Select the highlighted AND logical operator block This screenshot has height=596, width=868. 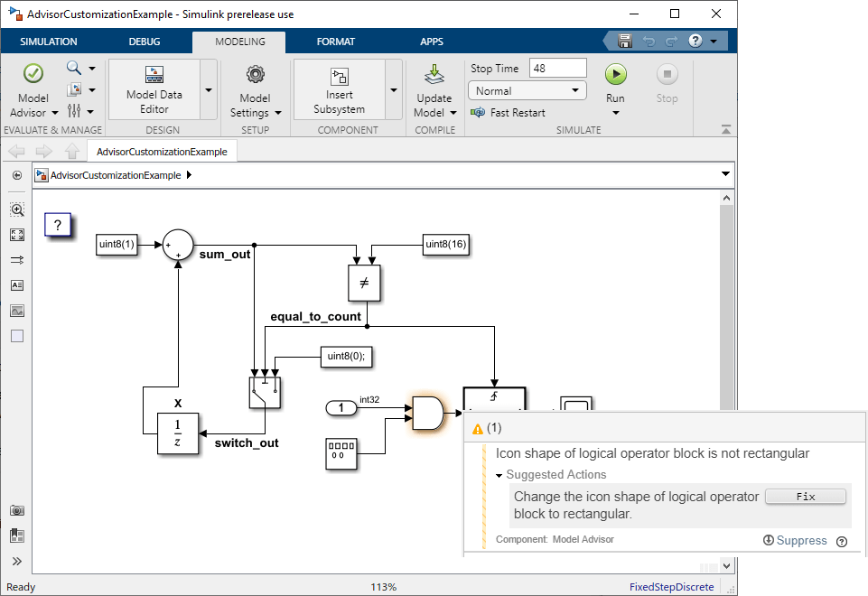pos(428,413)
